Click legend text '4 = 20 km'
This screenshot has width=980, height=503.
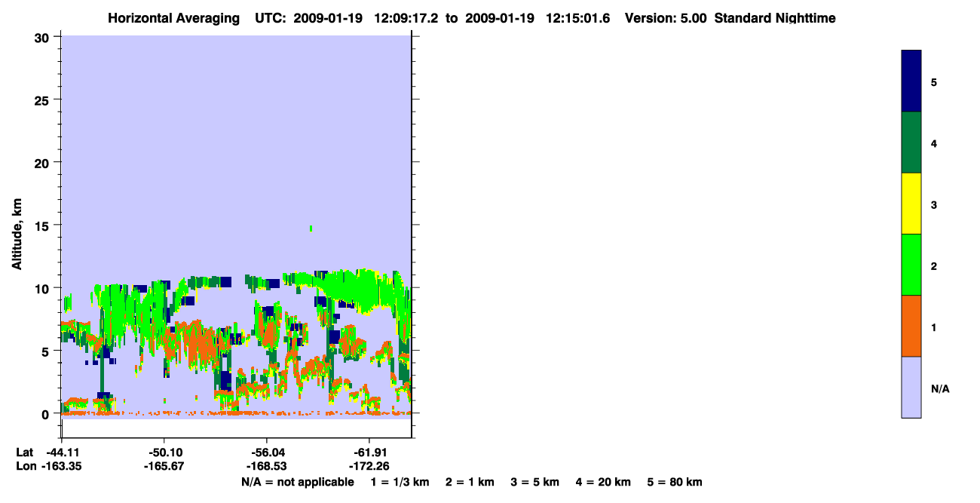[x=604, y=483]
